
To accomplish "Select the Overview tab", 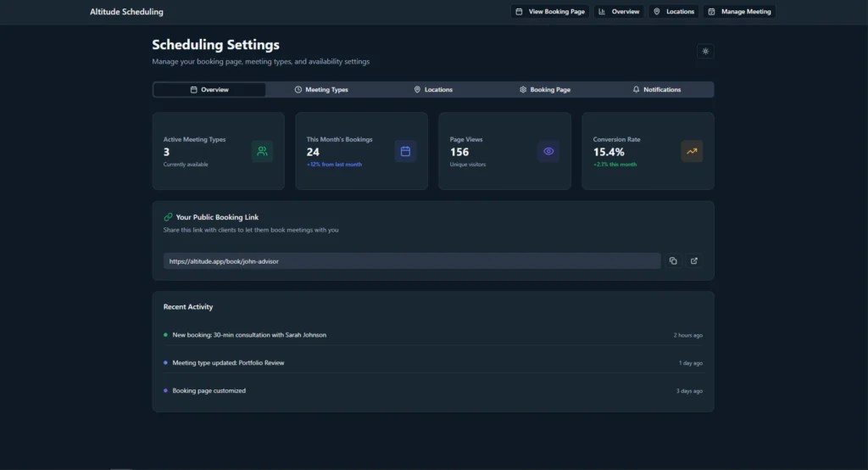I will 209,90.
